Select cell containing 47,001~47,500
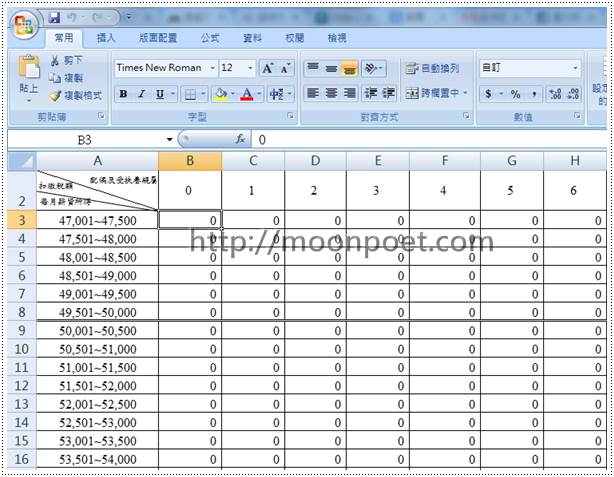Viewport: 614px width, 477px height. tap(98, 220)
